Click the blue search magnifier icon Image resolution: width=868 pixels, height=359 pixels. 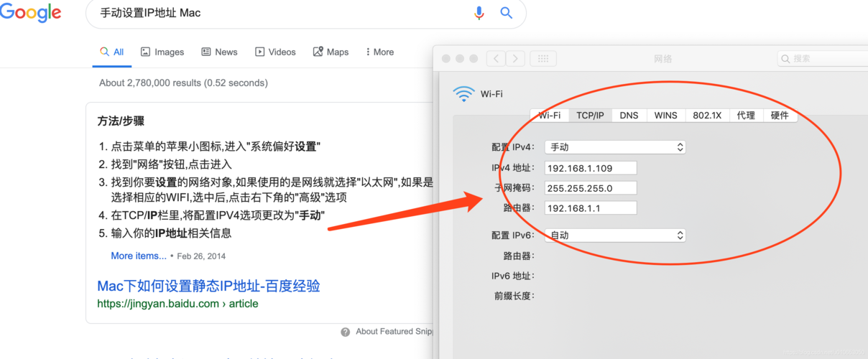tap(506, 13)
